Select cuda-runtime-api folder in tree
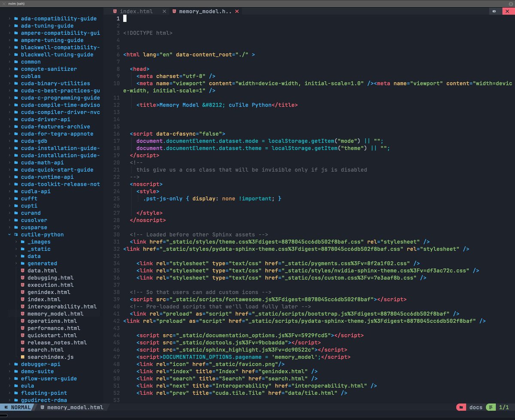The width and height of the screenshot is (515, 420). (47, 177)
